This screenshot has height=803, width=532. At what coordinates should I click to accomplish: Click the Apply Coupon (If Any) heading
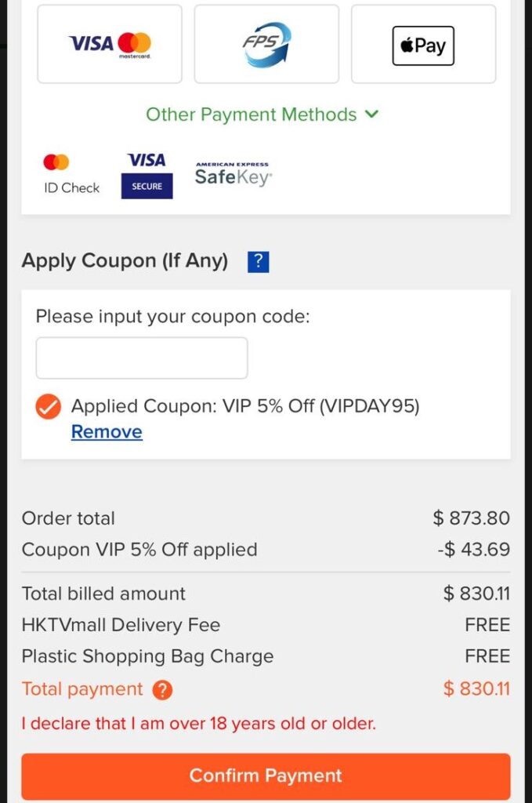pyautogui.click(x=125, y=261)
